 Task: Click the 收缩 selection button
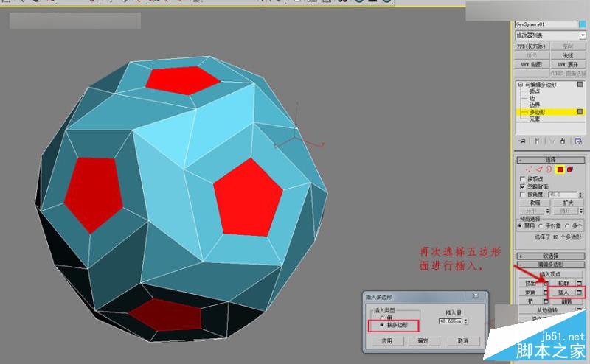pos(534,203)
